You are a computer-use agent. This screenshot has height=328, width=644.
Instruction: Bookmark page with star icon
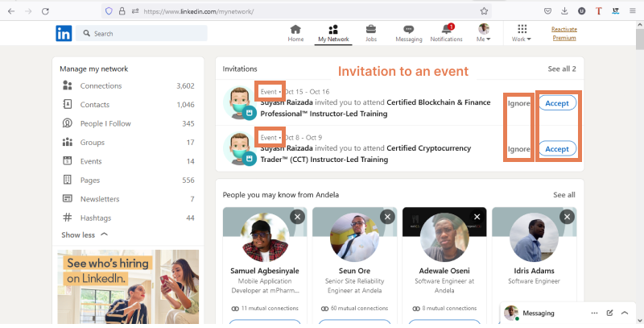pyautogui.click(x=484, y=11)
